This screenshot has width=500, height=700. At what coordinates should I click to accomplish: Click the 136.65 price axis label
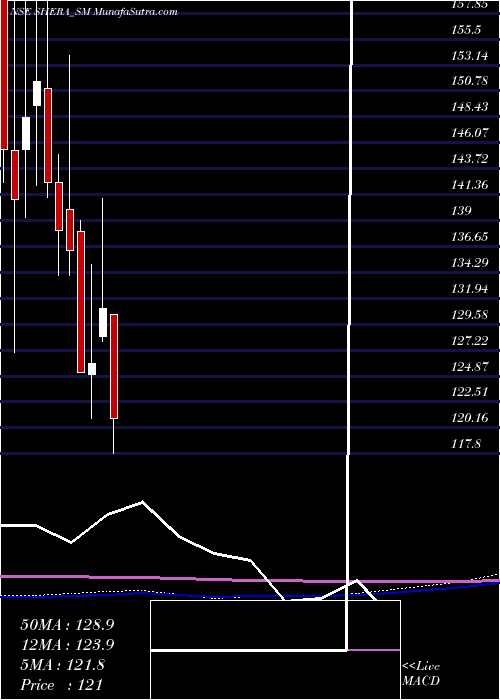tap(470, 236)
